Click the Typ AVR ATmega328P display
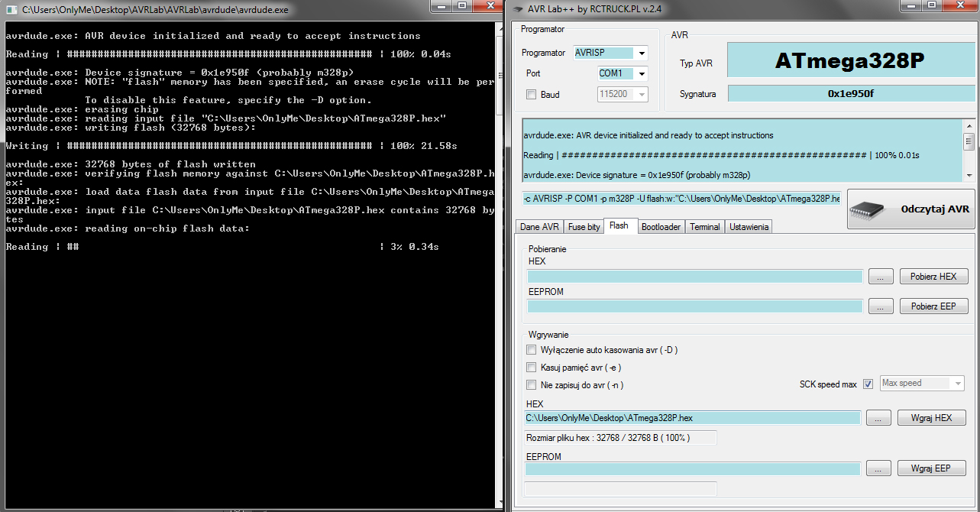The height and width of the screenshot is (512, 980). point(850,60)
